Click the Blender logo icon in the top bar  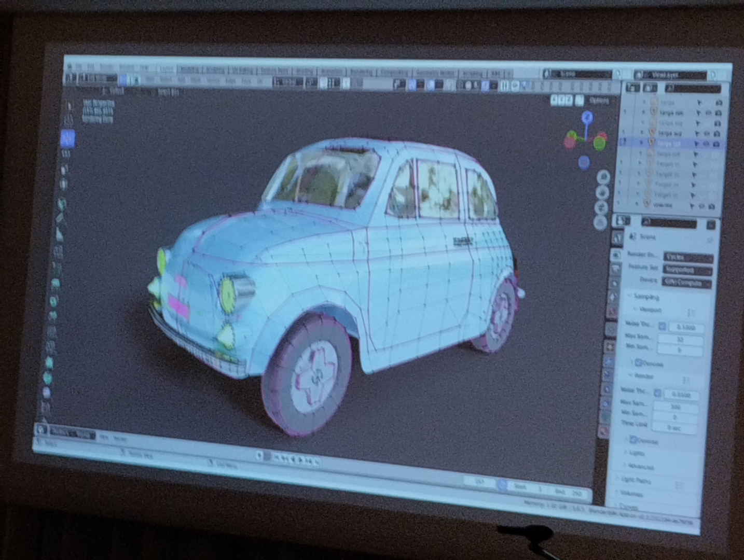click(x=70, y=67)
